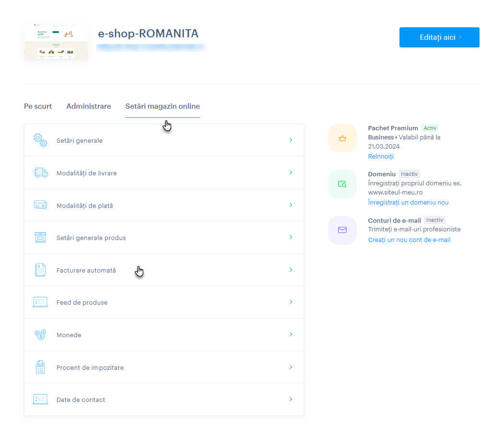This screenshot has width=504, height=423.
Task: Click the Modalități de plată label
Action: [84, 206]
